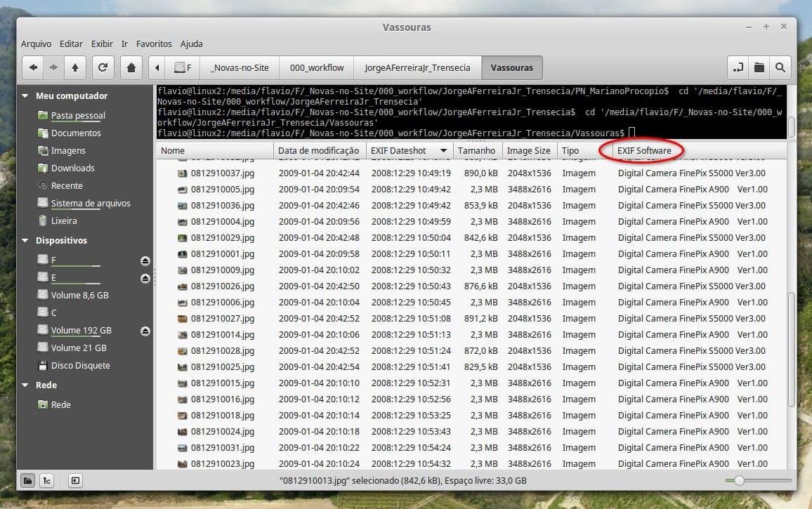This screenshot has height=509, width=812.
Task: Click the Back navigation arrow
Action: (x=33, y=68)
